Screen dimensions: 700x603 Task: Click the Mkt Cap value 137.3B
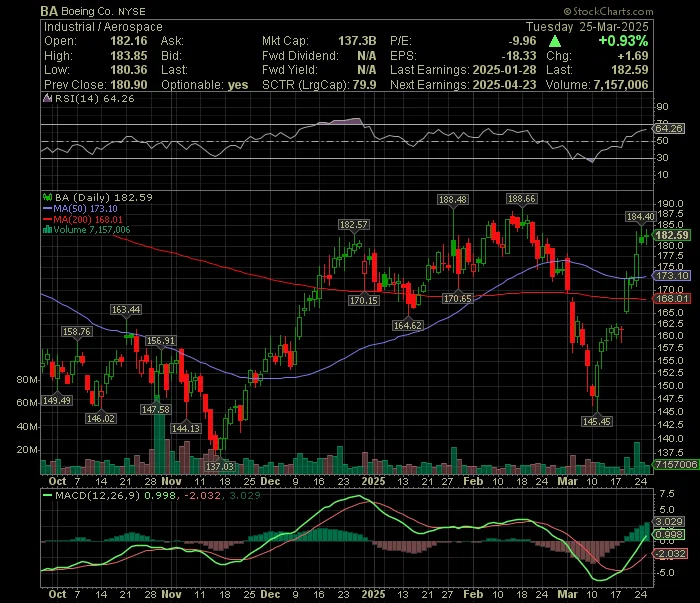click(357, 41)
